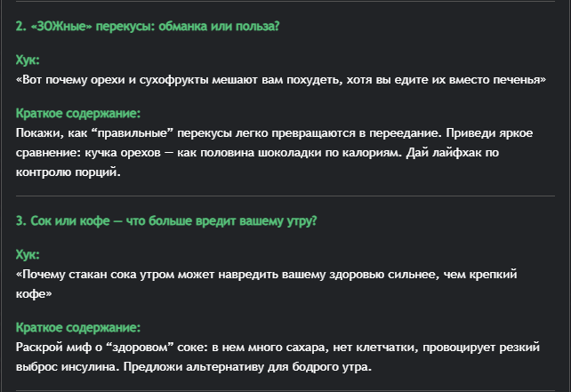Click the top horizontal divider line above section 2
Screen dimensions: 571x392
[285, 1]
